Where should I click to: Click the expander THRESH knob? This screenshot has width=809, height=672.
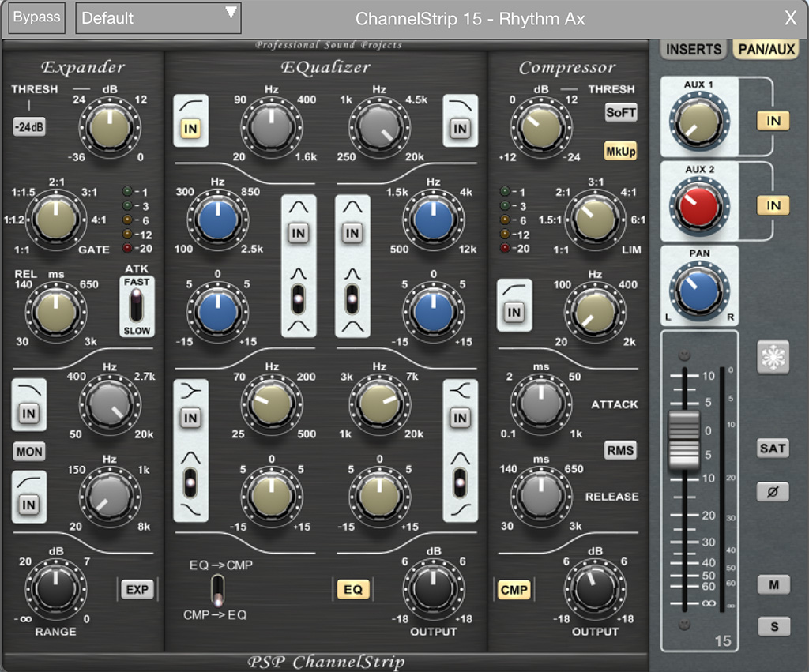pos(109,127)
